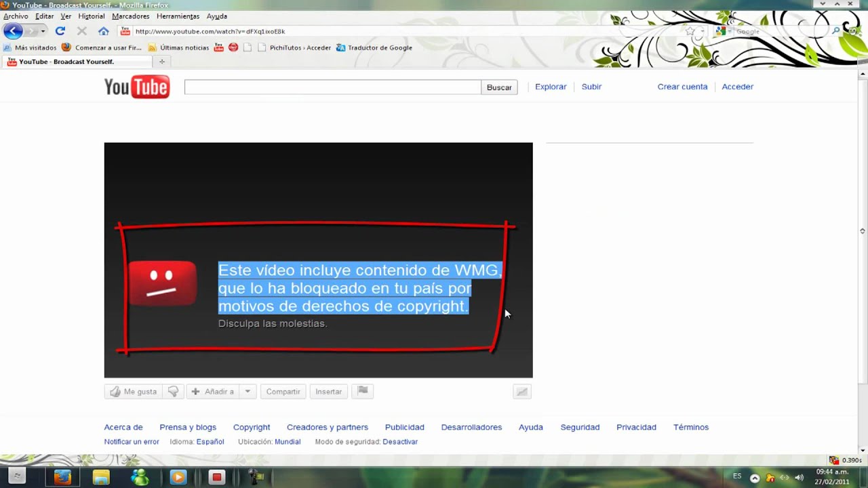The height and width of the screenshot is (488, 868).
Task: Click Acceder link in YouTube header
Action: click(738, 87)
